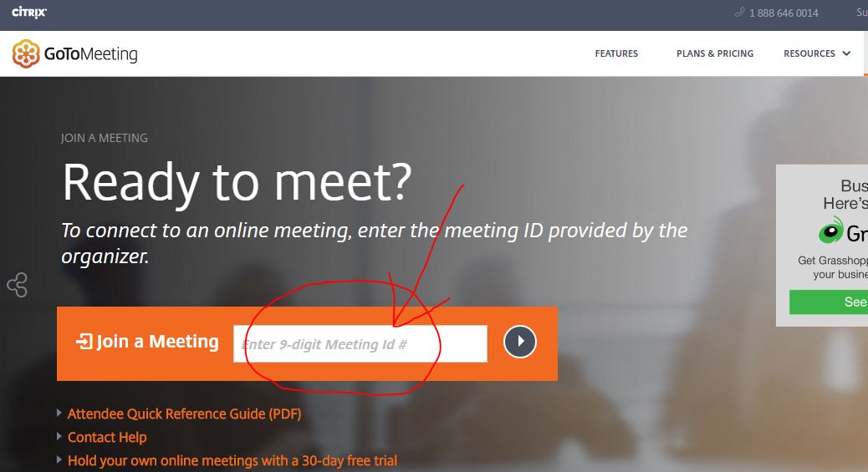This screenshot has width=868, height=472.
Task: Open the Attendee Quick Reference Guide (PDF) link
Action: coord(184,414)
